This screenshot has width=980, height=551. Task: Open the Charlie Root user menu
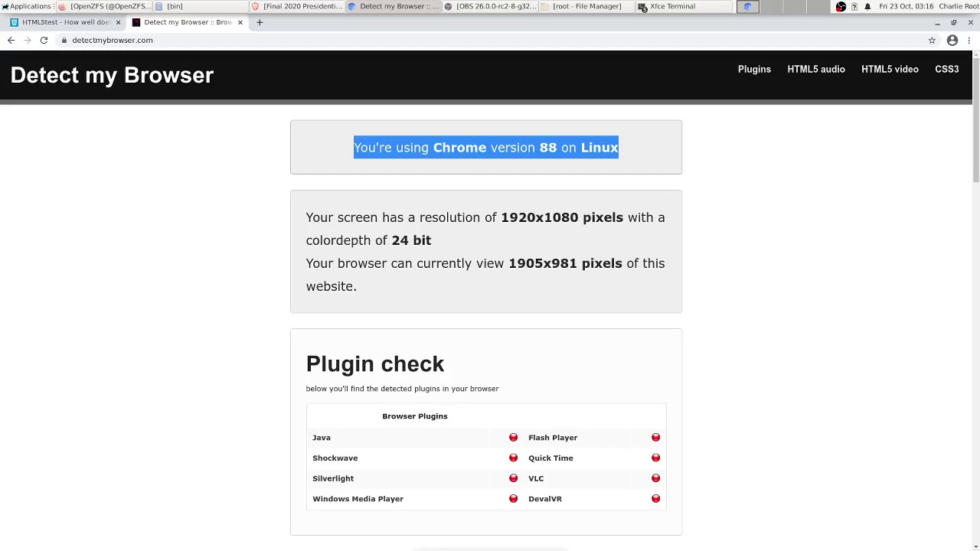(x=959, y=6)
